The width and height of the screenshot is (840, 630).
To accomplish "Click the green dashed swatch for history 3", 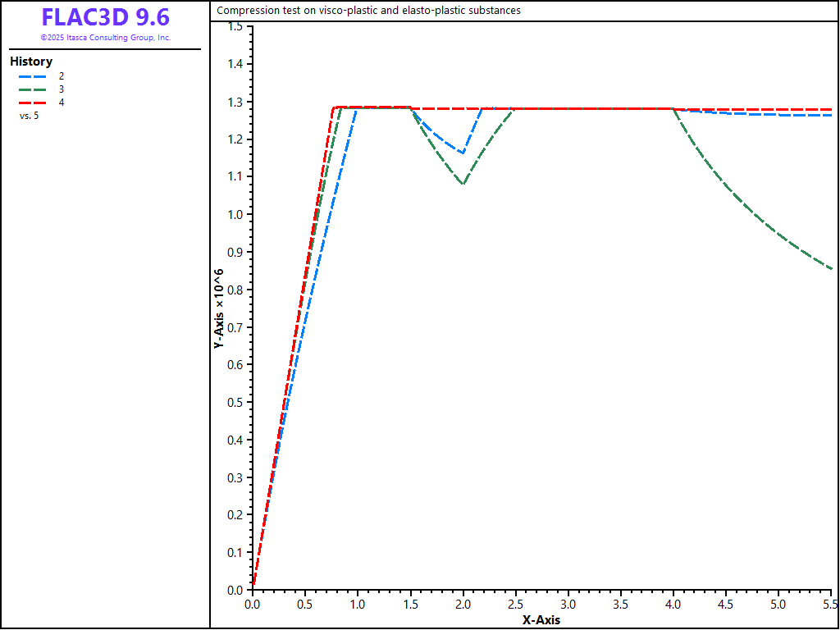I will (32, 89).
